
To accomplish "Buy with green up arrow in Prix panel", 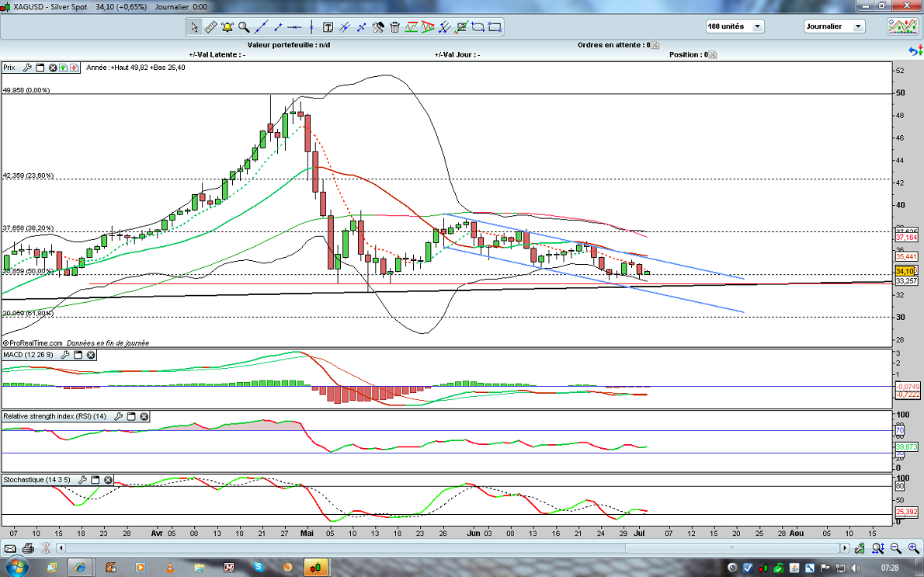I will [64, 68].
